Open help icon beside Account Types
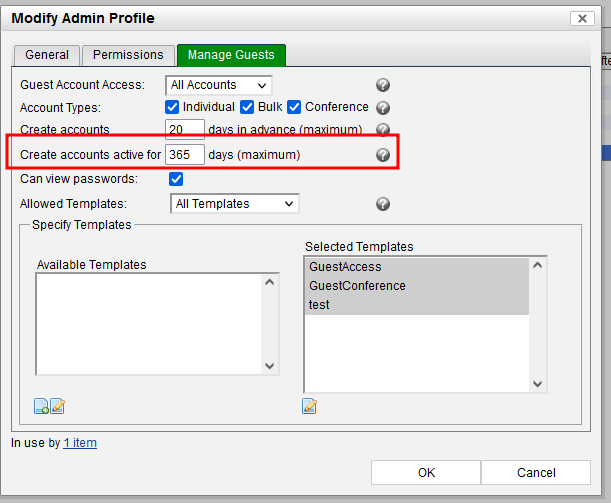This screenshot has width=611, height=503. [x=382, y=108]
